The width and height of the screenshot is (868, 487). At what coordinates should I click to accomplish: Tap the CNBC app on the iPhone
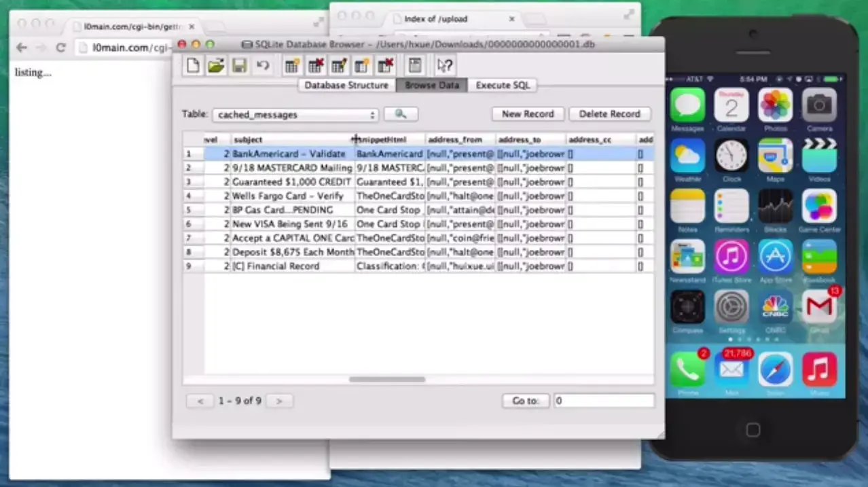tap(775, 307)
